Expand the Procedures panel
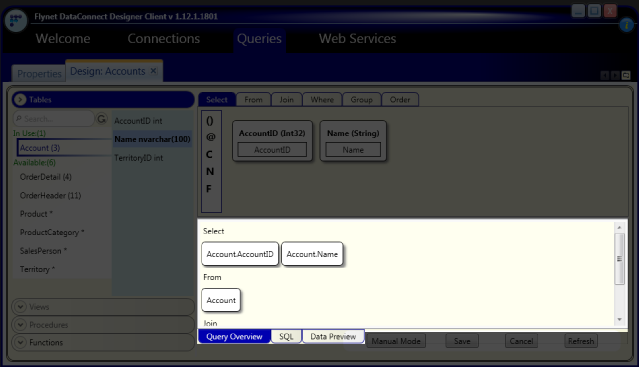The width and height of the screenshot is (639, 367). pyautogui.click(x=20, y=325)
